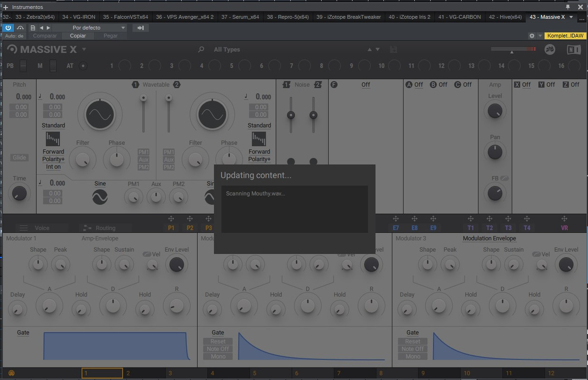Toggle Int on under wavetable 1
The image size is (588, 380).
[x=53, y=167]
